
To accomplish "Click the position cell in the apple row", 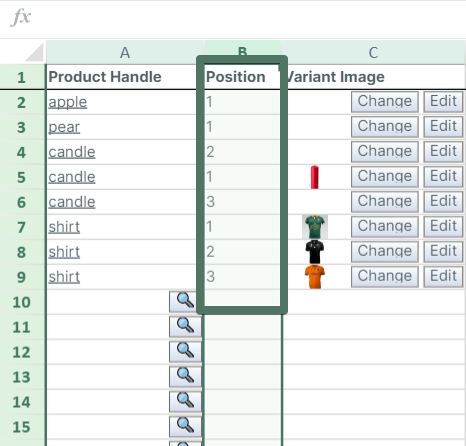I will [x=242, y=102].
